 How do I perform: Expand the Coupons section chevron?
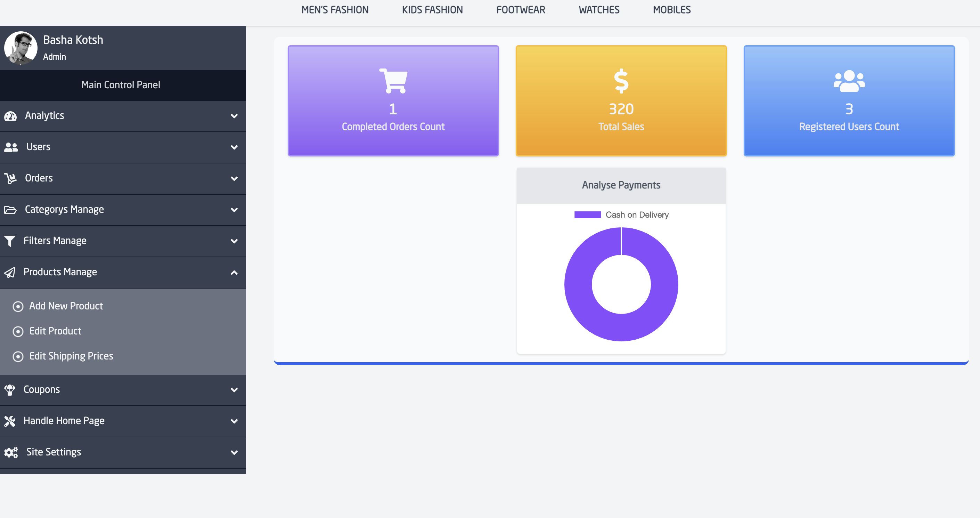coord(234,390)
